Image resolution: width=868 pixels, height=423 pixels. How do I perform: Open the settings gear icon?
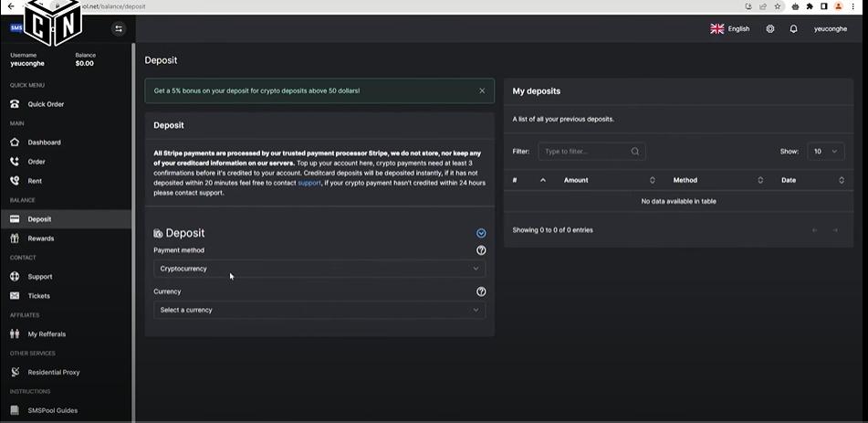pyautogui.click(x=770, y=29)
